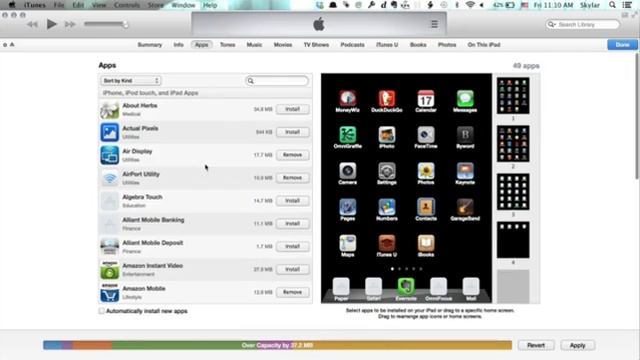Remove the AirPort Utility app
This screenshot has width=640, height=360.
click(x=292, y=178)
